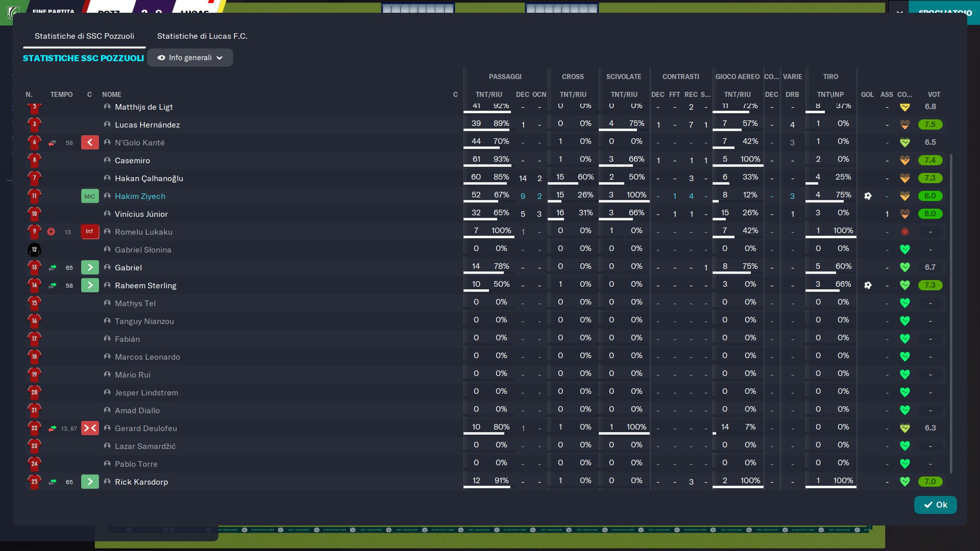This screenshot has height=551, width=980.
Task: Click Casemiro's number 8 shirt icon
Action: (x=34, y=160)
